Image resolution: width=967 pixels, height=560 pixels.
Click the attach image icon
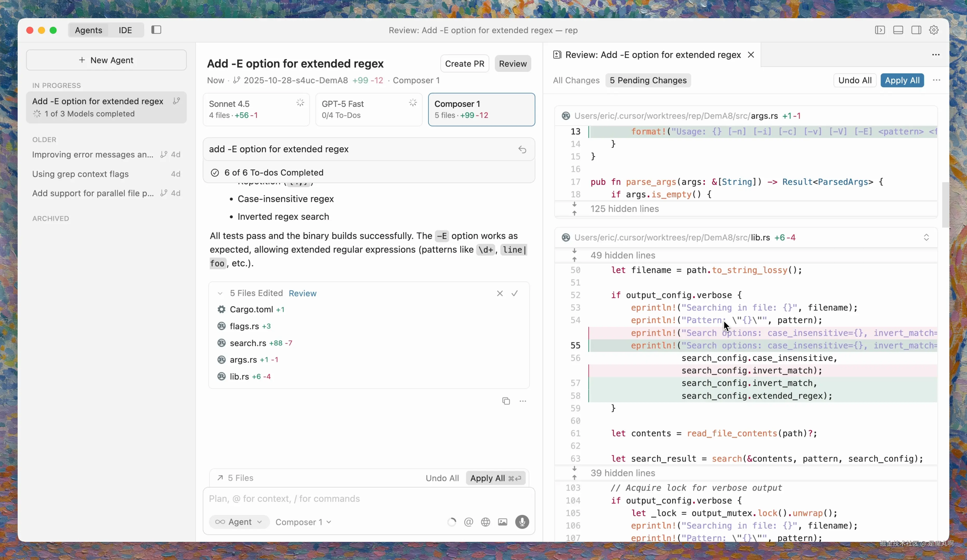[502, 522]
